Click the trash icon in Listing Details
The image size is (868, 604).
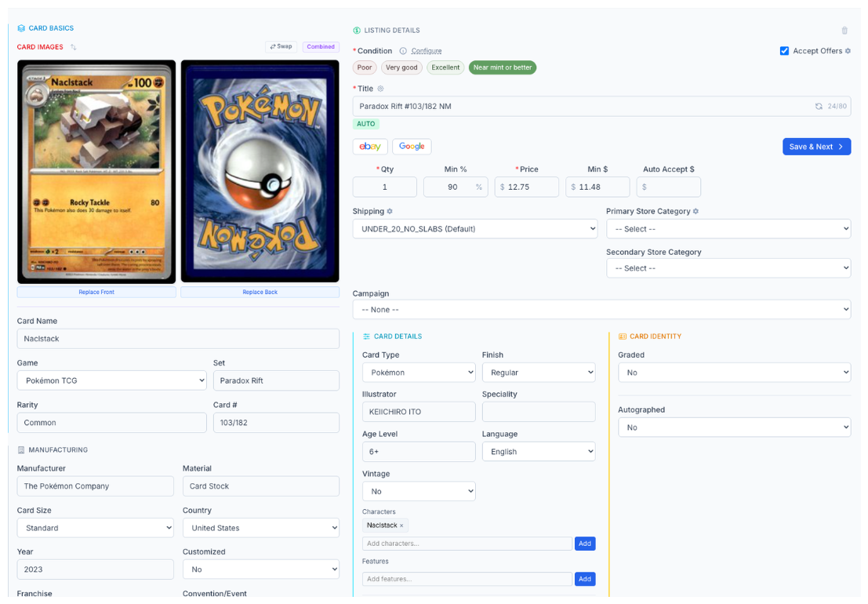pos(844,31)
